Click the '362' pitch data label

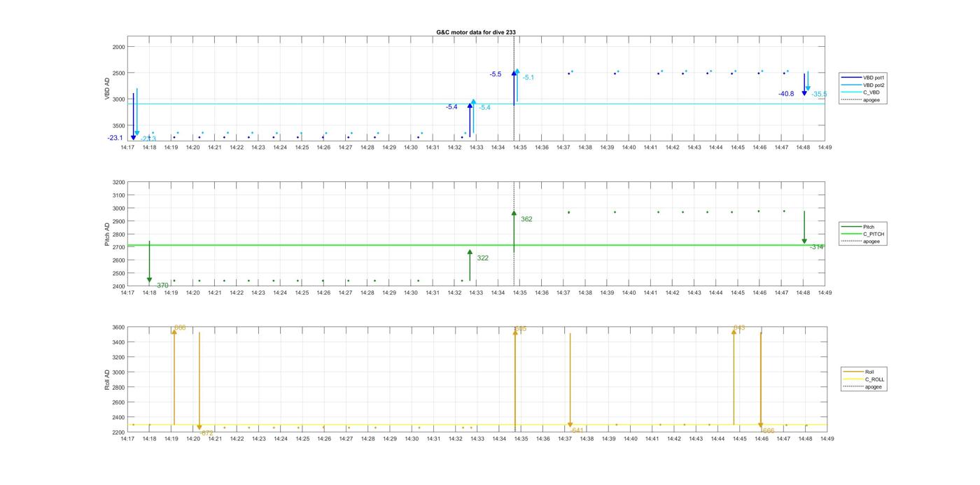[526, 219]
